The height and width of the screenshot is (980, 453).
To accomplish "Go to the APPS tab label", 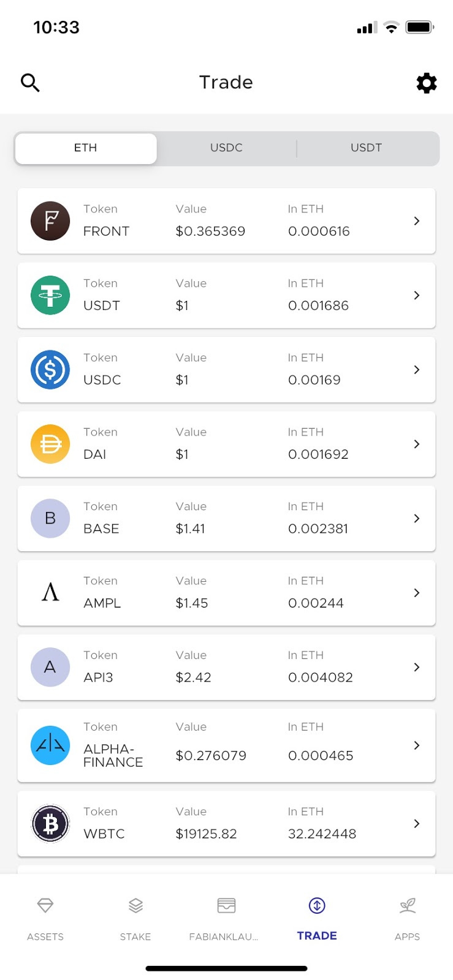I will (408, 937).
